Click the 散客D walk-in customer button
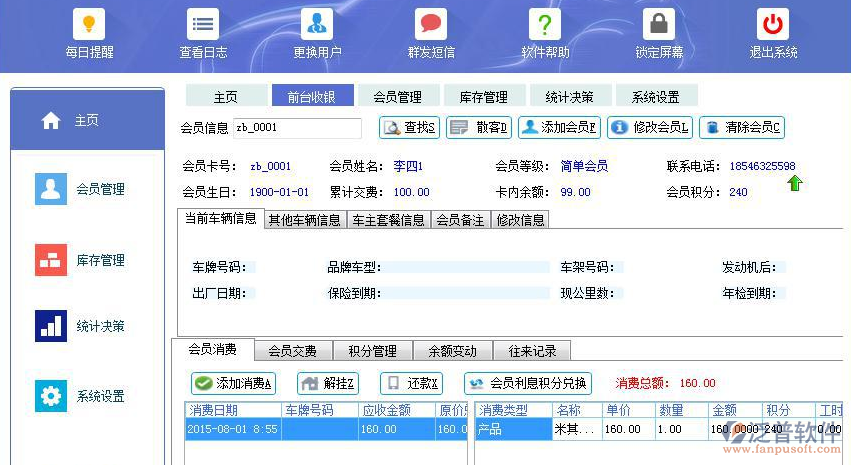The height and width of the screenshot is (465, 851). point(479,128)
